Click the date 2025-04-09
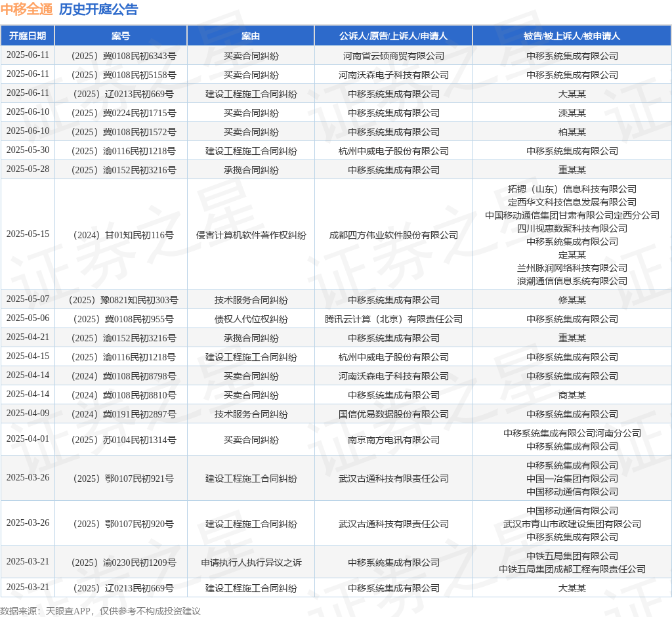 point(28,414)
